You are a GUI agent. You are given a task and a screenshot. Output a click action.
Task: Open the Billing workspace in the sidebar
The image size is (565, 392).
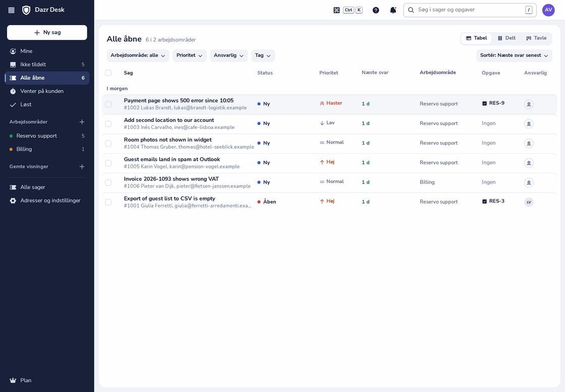47,149
